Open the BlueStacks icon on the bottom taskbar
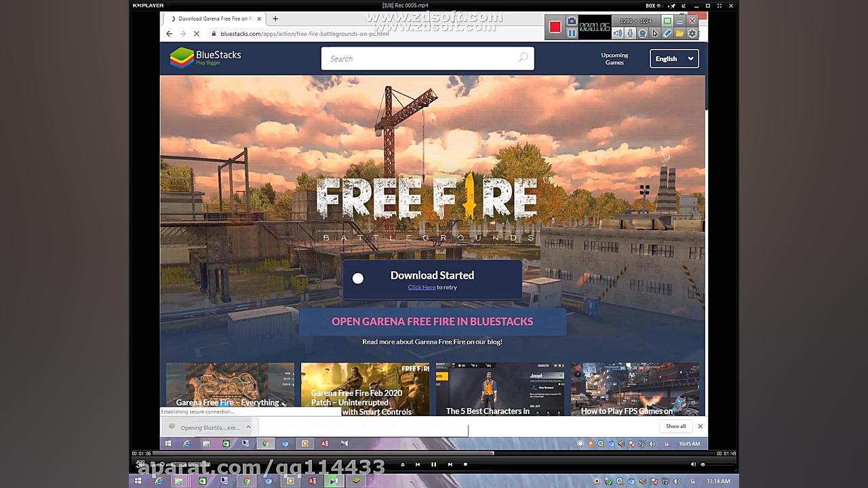This screenshot has height=488, width=868. 357,481
